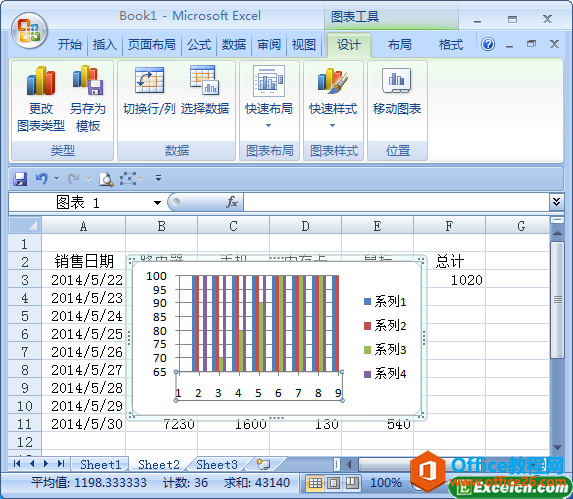Select legend entry 系列4

click(385, 374)
